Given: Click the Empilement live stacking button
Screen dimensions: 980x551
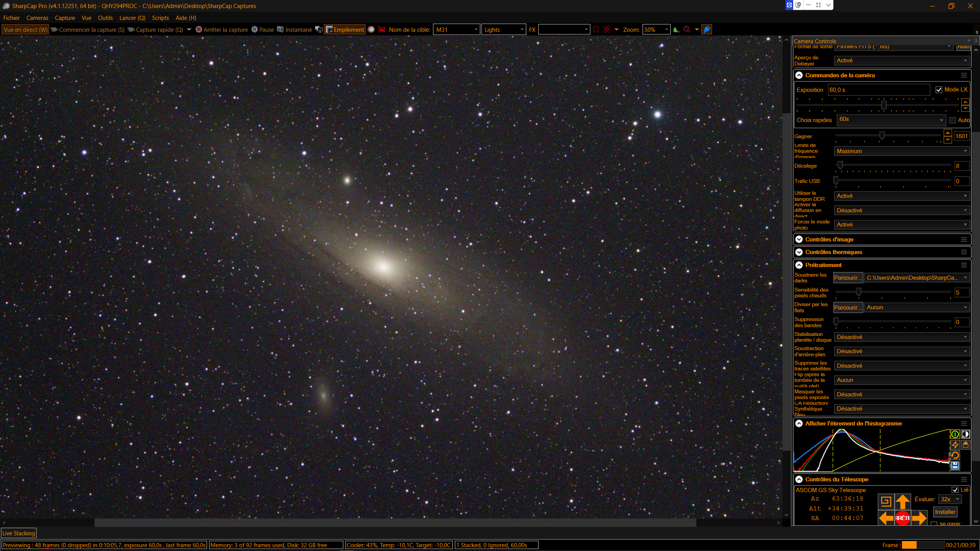Looking at the screenshot, I should click(345, 29).
